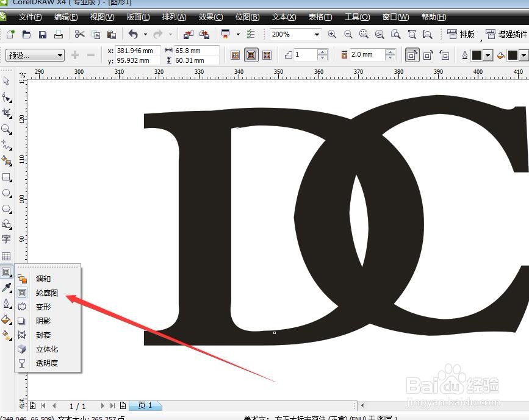Viewport: 529px width, 420px height.
Task: Click the Paste clipboard icon
Action: click(x=112, y=34)
